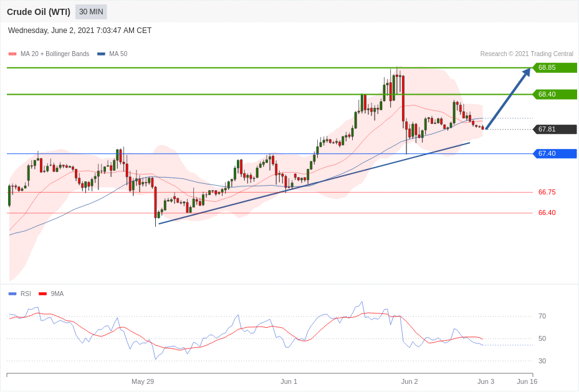Click the red 9MA legend marker
Screen dimensions: 579x392
point(42,294)
